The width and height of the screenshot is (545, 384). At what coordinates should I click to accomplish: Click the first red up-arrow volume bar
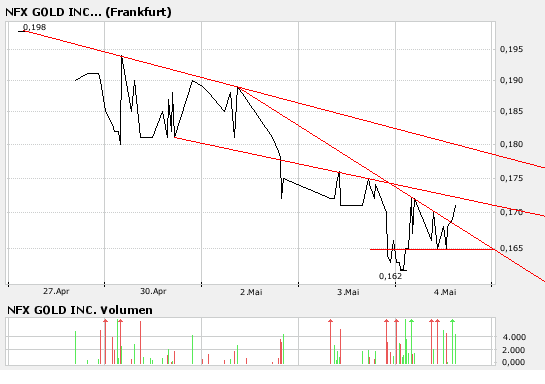coord(105,342)
